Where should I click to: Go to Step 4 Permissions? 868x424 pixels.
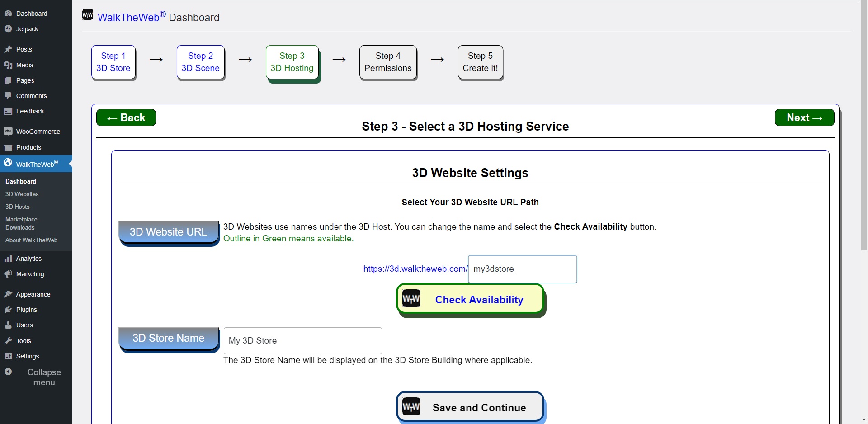pyautogui.click(x=388, y=62)
